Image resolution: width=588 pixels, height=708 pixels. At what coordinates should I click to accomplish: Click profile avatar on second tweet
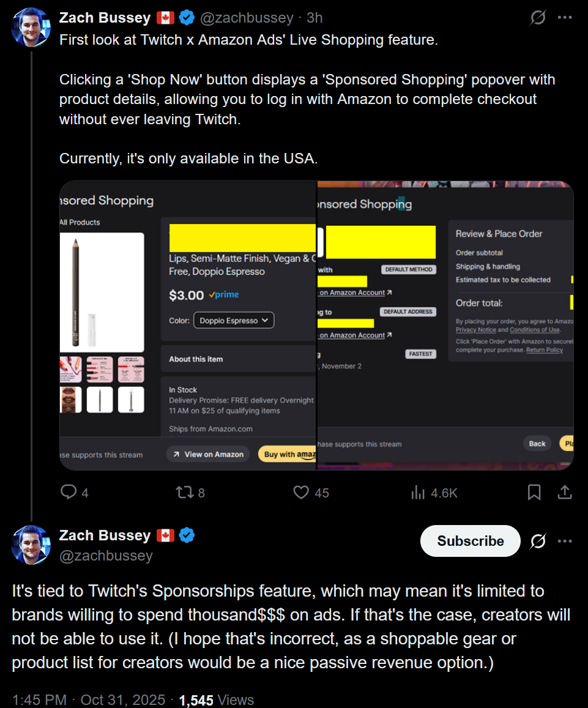31,545
